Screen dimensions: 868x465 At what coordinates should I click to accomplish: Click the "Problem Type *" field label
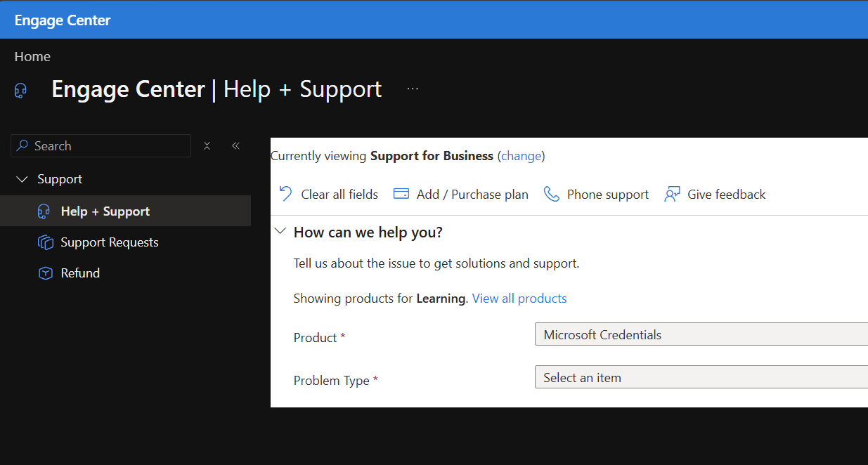pyautogui.click(x=336, y=381)
